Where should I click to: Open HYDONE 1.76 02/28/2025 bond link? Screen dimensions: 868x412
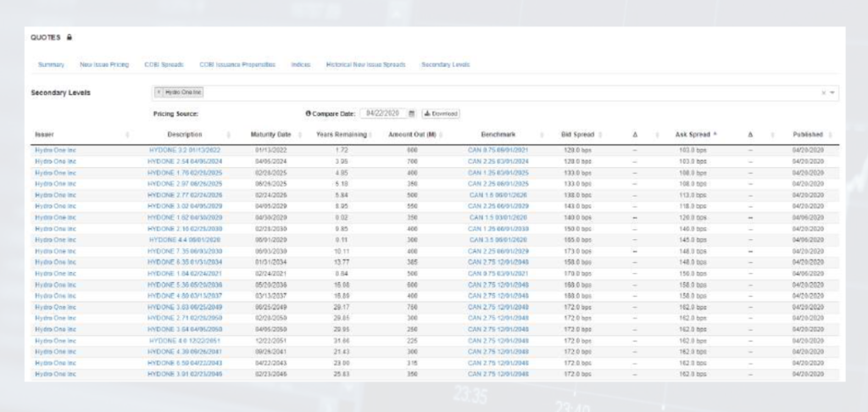[185, 173]
